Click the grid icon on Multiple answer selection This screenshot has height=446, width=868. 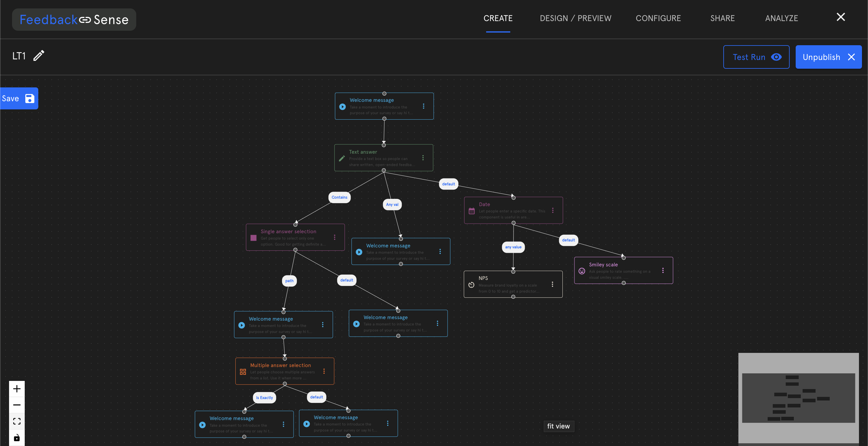(243, 372)
